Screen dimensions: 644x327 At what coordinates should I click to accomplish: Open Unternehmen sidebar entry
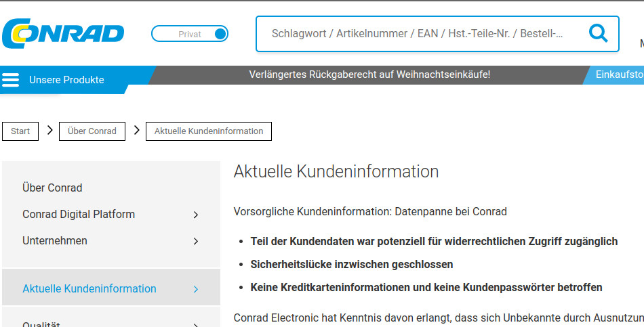tap(55, 241)
